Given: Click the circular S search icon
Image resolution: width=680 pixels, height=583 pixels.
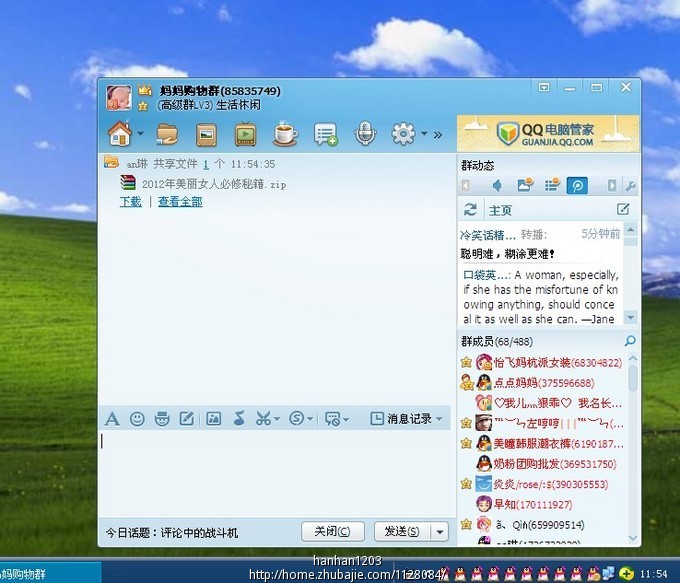Looking at the screenshot, I should point(297,419).
